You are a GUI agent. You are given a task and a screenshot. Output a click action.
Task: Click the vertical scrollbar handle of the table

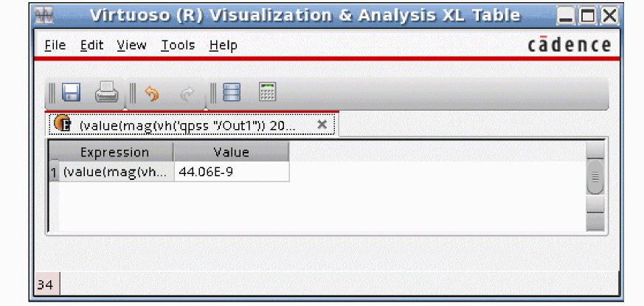pos(595,177)
